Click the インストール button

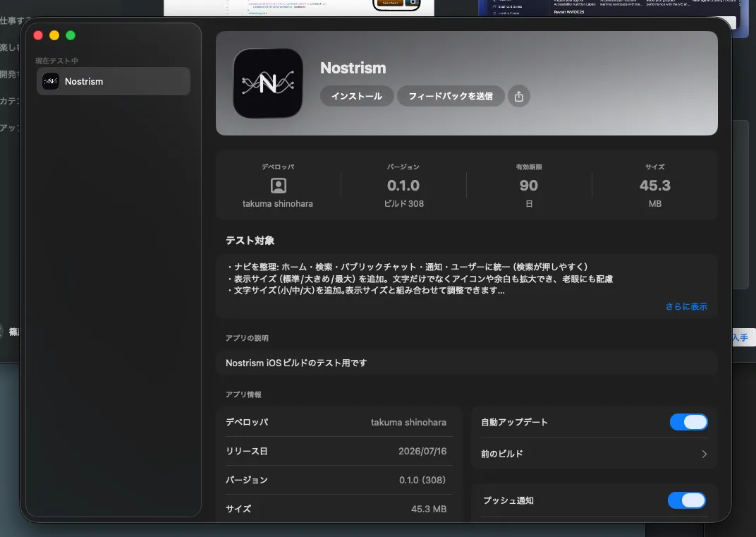pos(357,97)
